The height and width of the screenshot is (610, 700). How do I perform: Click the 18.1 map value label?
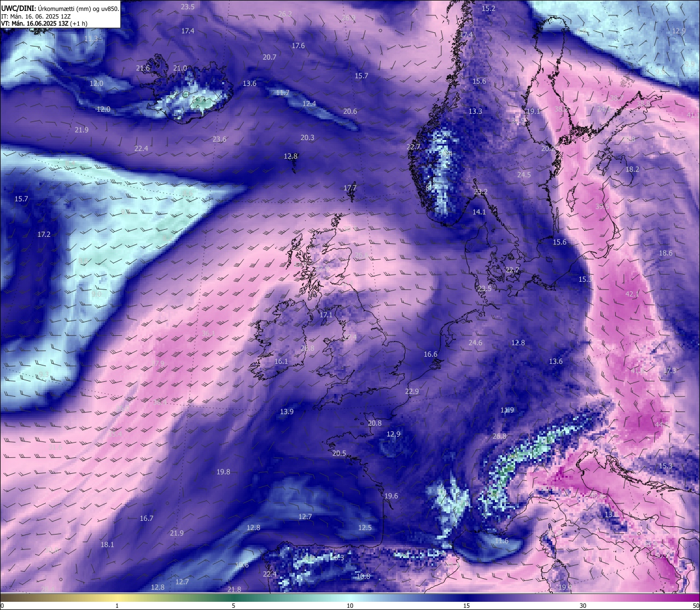[107, 545]
